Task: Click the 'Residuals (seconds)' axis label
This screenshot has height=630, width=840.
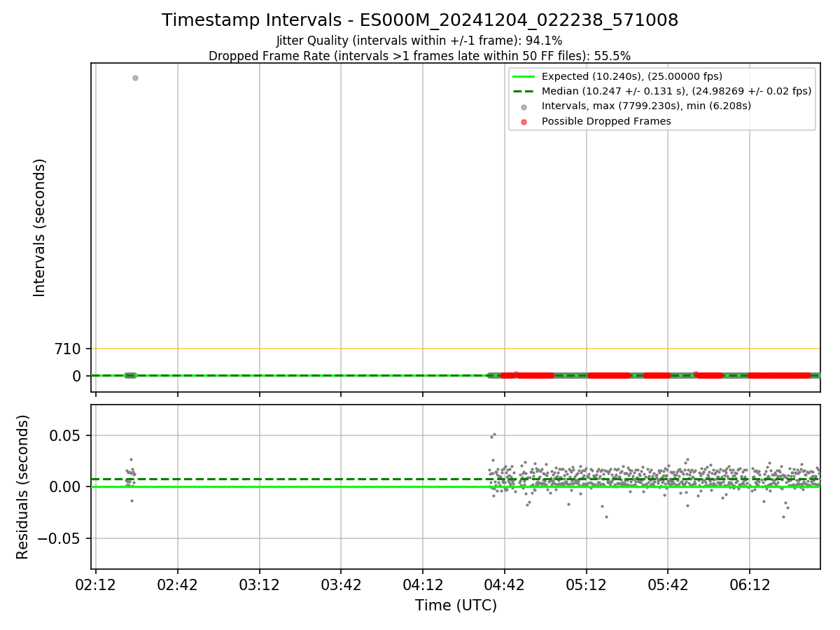Action: [23, 486]
